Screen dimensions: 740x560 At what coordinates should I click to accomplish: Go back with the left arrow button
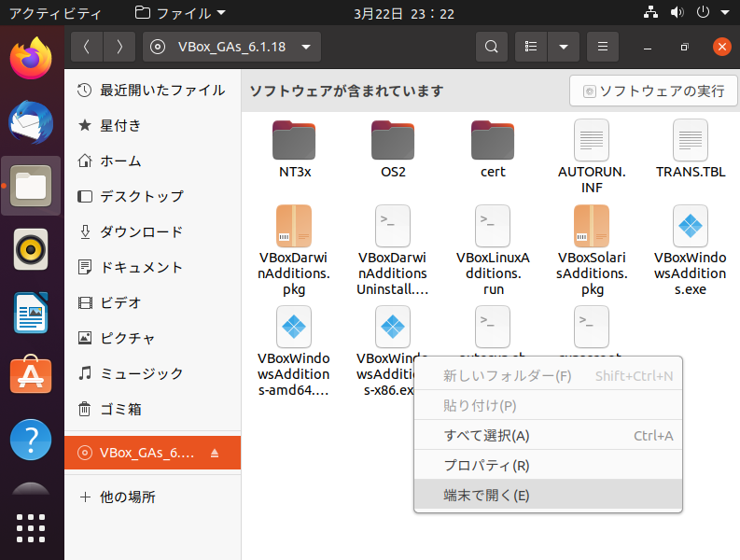[87, 47]
